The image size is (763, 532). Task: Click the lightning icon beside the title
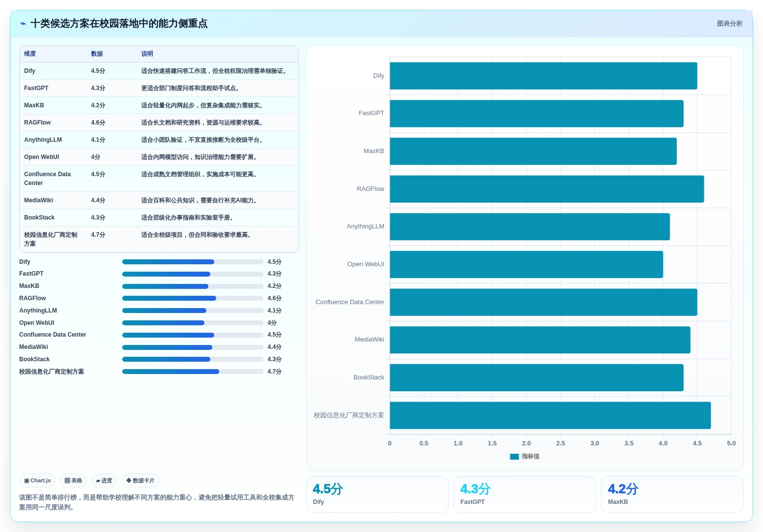[23, 24]
